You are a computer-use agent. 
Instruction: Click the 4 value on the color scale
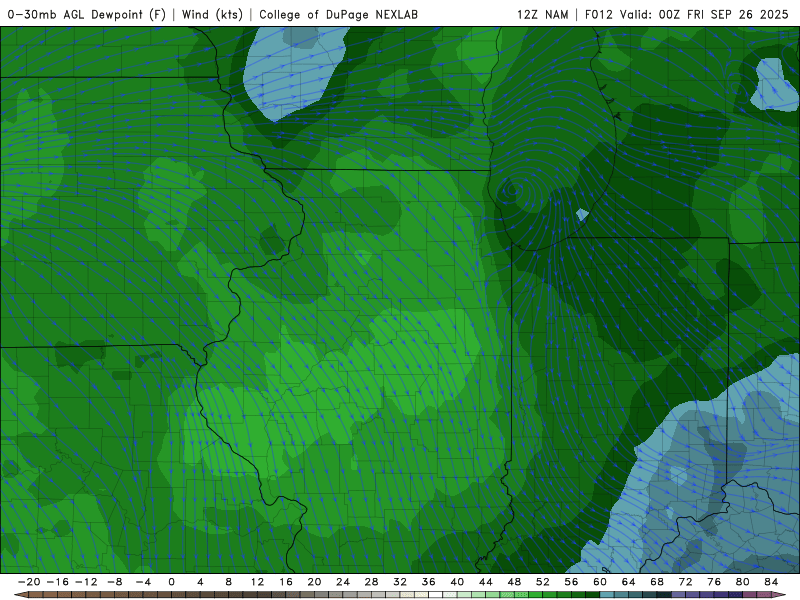[x=200, y=582]
